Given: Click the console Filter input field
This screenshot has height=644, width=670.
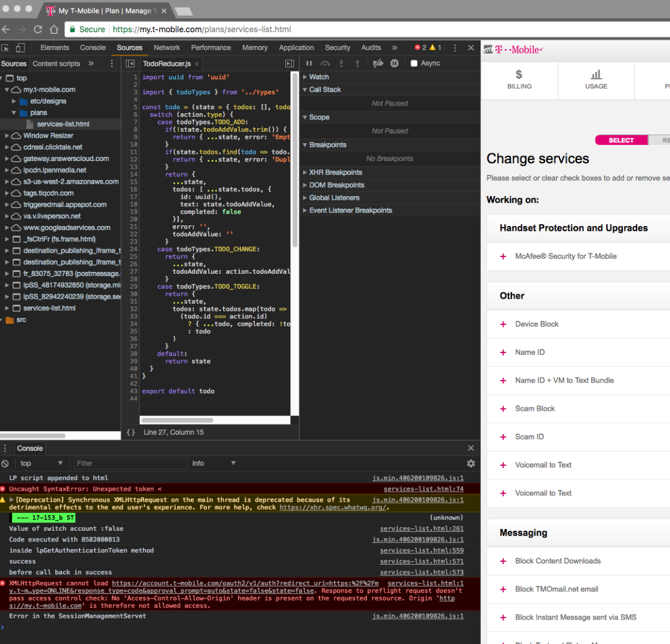Looking at the screenshot, I should [x=130, y=463].
